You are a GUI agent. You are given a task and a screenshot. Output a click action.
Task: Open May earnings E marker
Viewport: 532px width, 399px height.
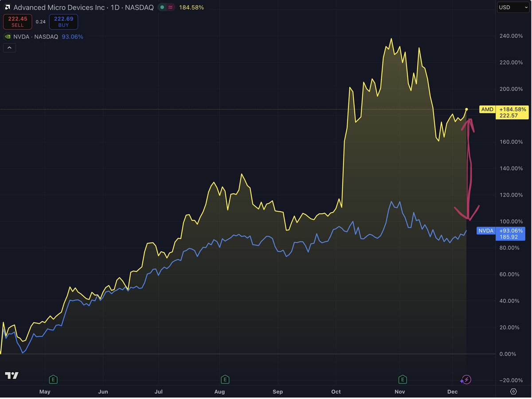tap(53, 379)
